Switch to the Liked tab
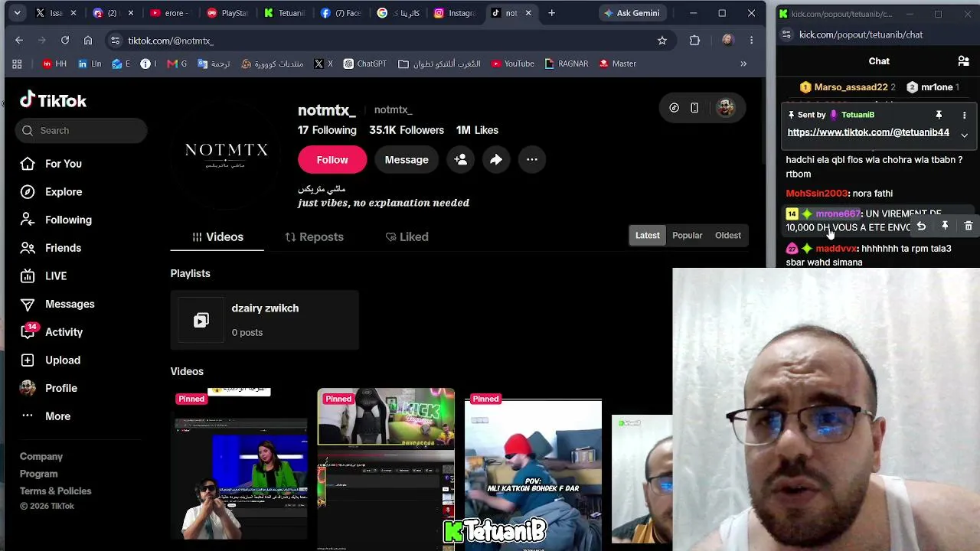Screen dimensions: 980x551 tap(407, 237)
